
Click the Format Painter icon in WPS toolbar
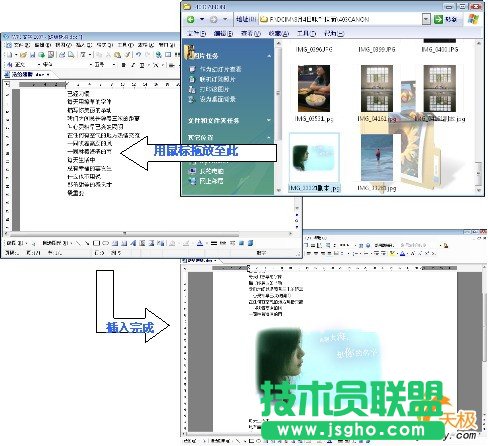click(127, 55)
